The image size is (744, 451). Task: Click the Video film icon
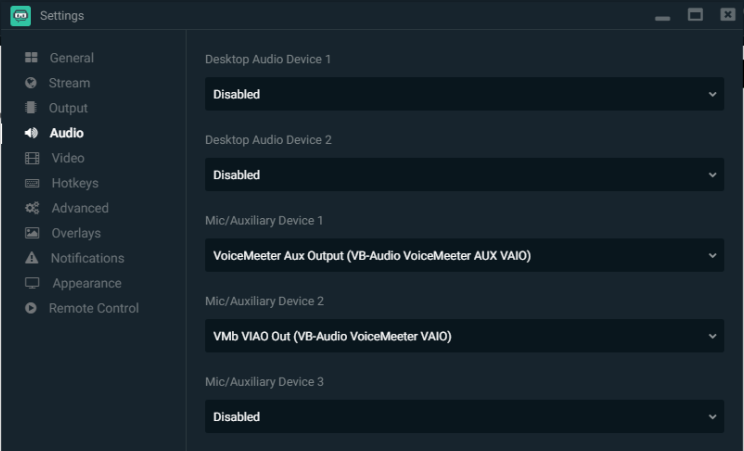pos(31,158)
